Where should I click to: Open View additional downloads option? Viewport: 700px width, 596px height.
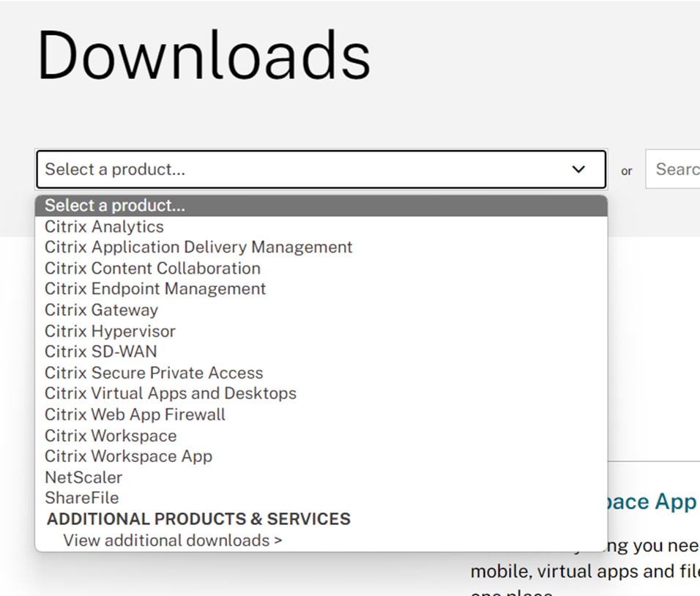point(321,540)
